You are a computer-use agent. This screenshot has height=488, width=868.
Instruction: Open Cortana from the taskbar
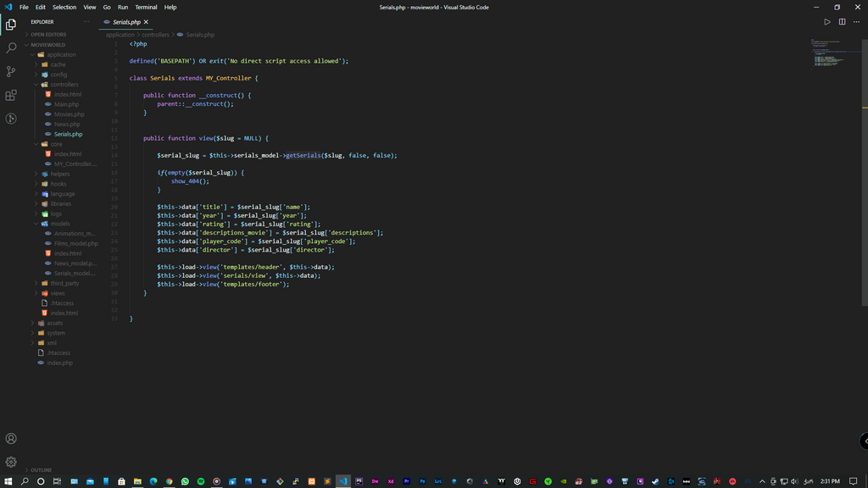tap(41, 481)
